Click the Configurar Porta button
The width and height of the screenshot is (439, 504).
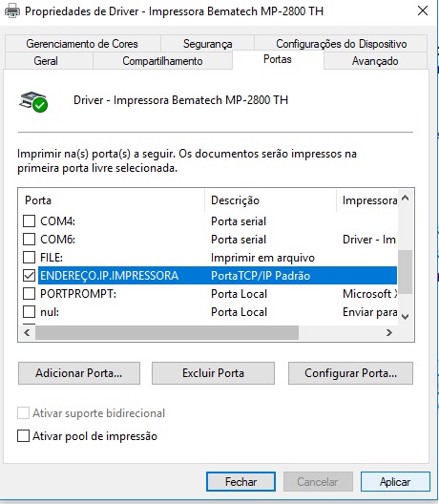350,373
